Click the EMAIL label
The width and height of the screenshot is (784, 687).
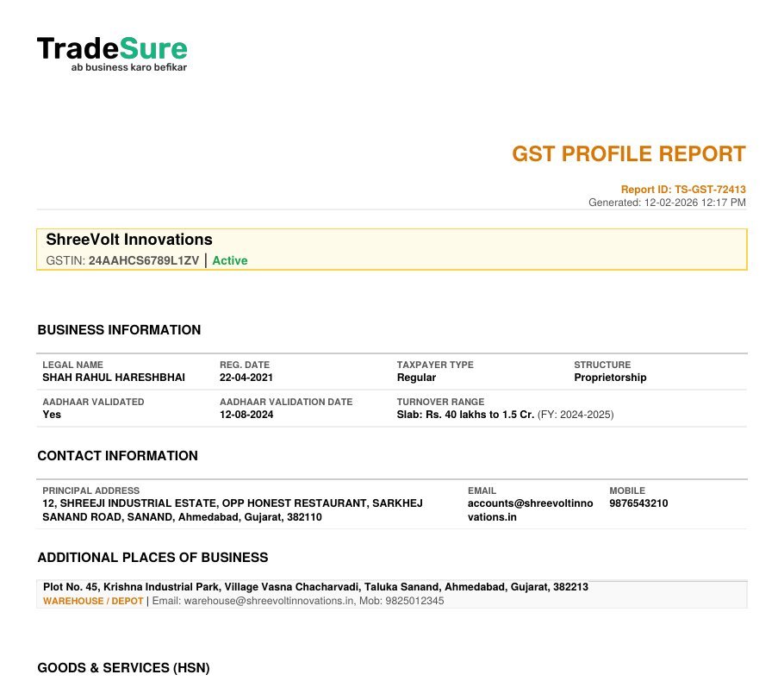point(482,490)
